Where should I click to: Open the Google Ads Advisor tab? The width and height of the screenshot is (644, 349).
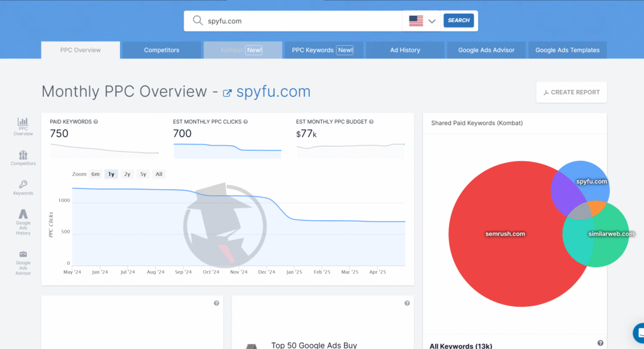(x=486, y=50)
